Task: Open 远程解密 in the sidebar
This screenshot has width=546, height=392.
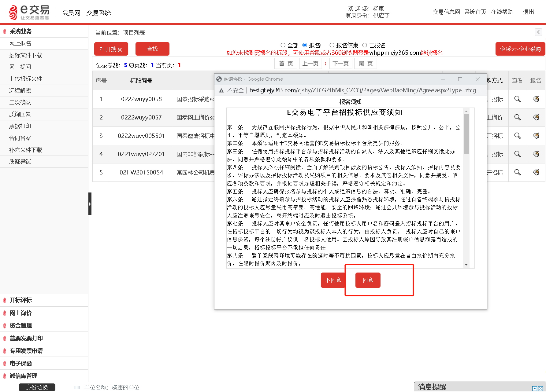Action: (44, 91)
